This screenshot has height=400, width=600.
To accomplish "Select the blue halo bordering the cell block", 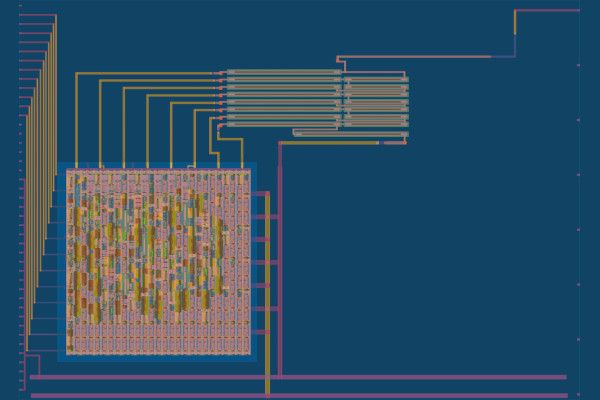I will tap(62, 262).
